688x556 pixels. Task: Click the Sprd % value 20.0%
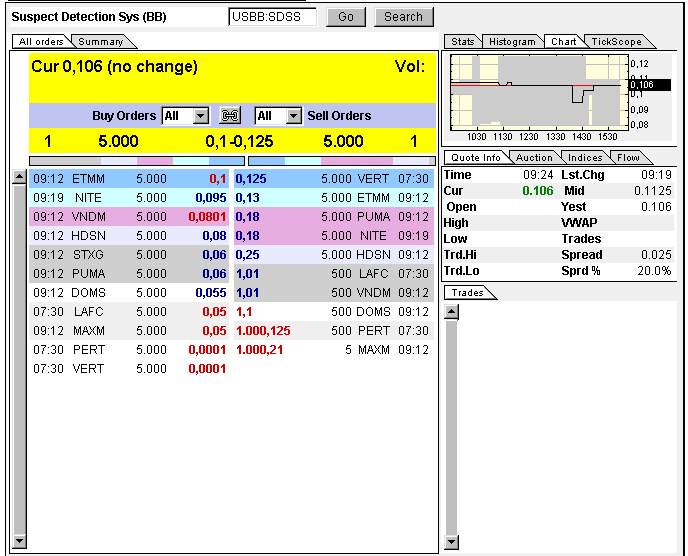point(654,271)
